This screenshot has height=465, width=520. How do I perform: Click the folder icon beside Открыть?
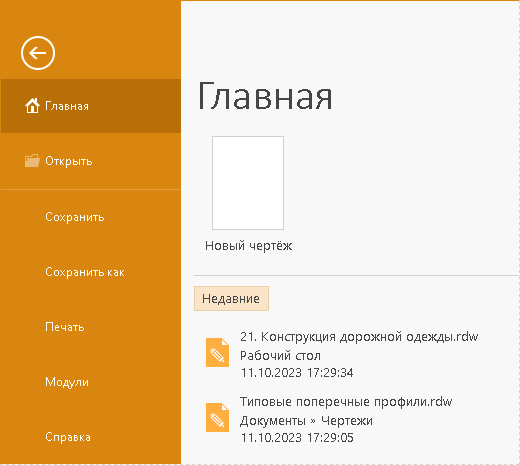pyautogui.click(x=32, y=161)
